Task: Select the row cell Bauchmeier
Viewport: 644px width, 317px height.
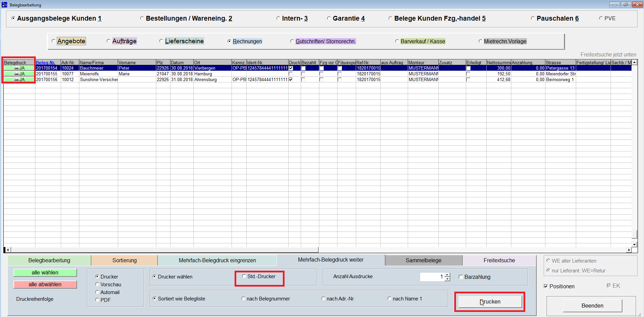Action: 99,68
